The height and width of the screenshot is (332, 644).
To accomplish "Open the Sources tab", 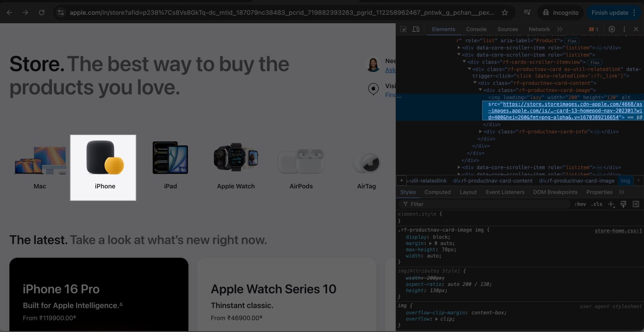I will (x=508, y=29).
